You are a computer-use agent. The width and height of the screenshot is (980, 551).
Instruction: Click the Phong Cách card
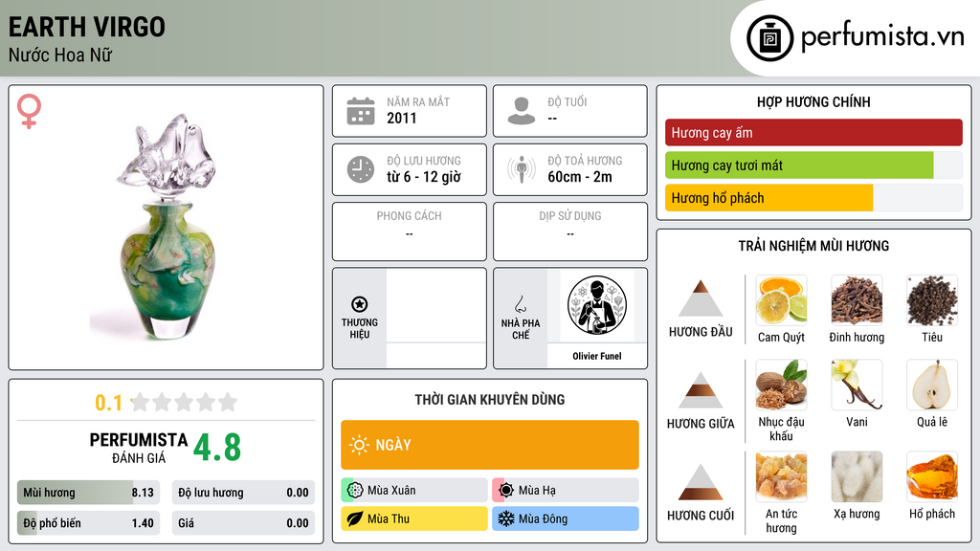point(410,231)
